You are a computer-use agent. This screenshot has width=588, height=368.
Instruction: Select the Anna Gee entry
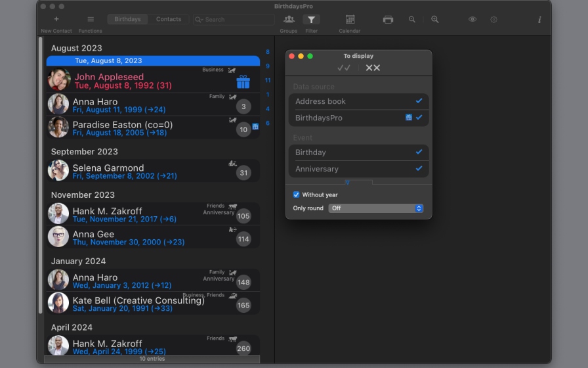point(153,237)
